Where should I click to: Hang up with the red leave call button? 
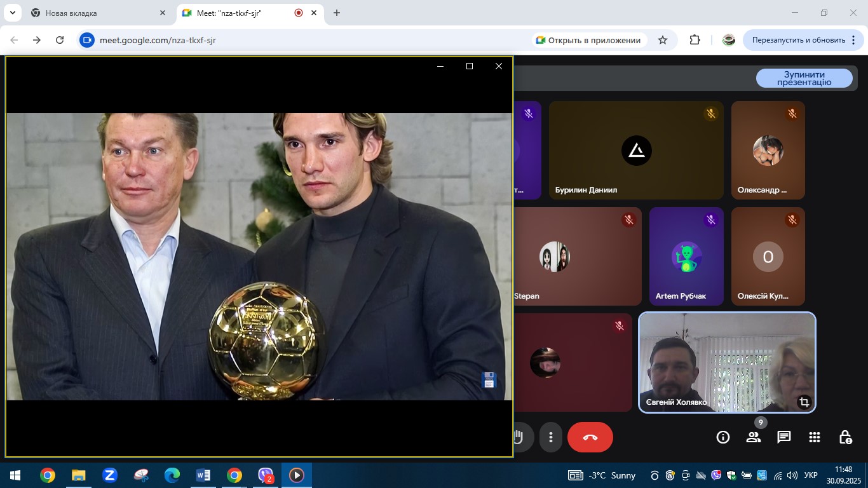click(590, 437)
